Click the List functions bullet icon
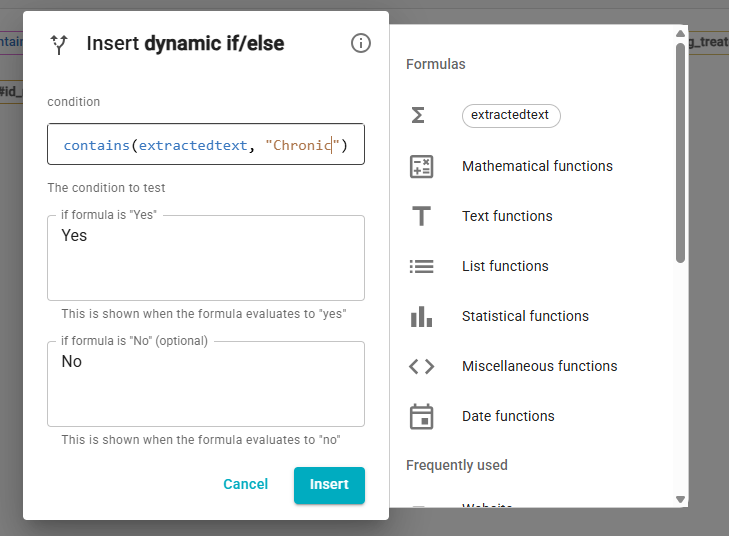Screen dimensions: 729x536 tap(421, 266)
